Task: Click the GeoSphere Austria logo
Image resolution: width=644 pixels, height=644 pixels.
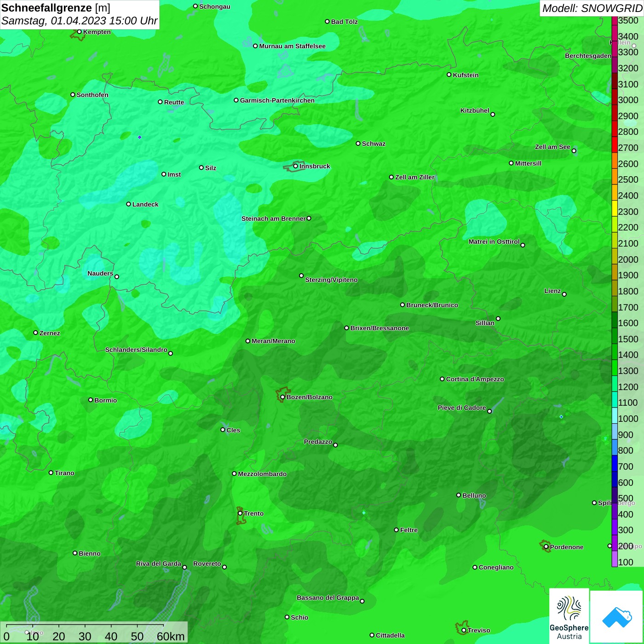Action: coord(569,616)
